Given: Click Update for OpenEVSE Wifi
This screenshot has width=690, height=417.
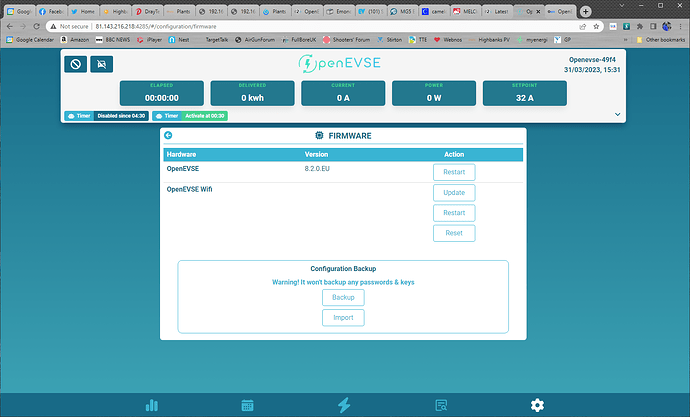Looking at the screenshot, I should tap(454, 193).
